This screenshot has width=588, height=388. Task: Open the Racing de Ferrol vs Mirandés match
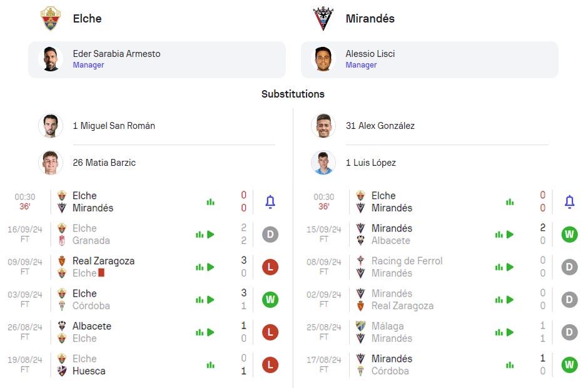[x=407, y=267]
